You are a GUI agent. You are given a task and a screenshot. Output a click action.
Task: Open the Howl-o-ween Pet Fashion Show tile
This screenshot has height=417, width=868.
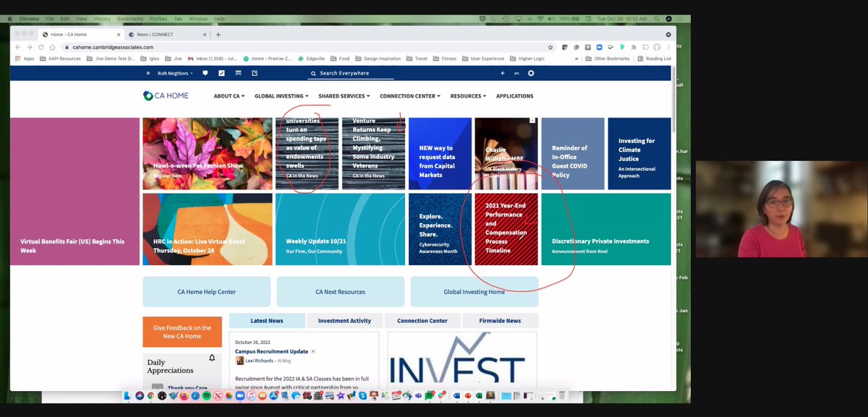coord(208,154)
